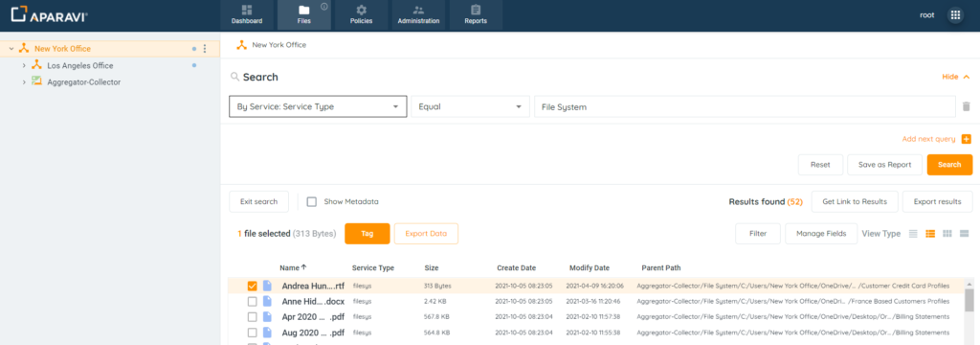Open the Equal operator dropdown

pyautogui.click(x=470, y=107)
